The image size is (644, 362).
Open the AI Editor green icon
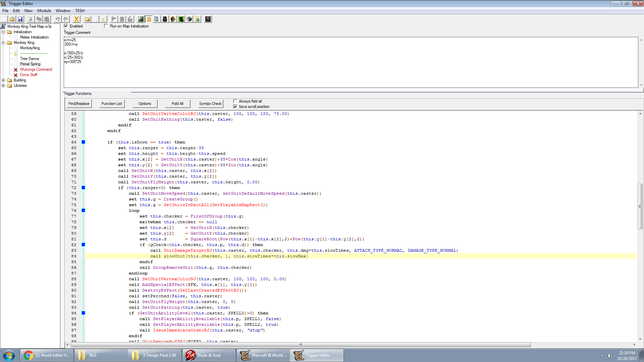pos(181,19)
